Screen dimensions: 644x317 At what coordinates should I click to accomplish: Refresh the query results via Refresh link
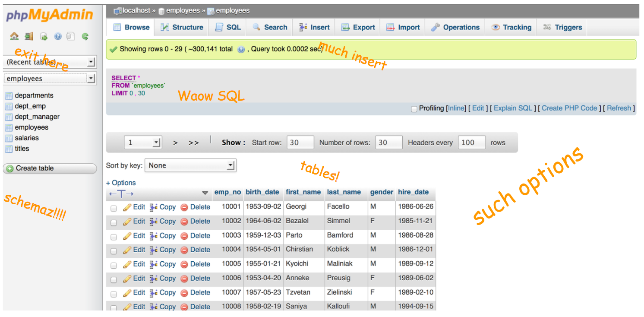tap(619, 108)
